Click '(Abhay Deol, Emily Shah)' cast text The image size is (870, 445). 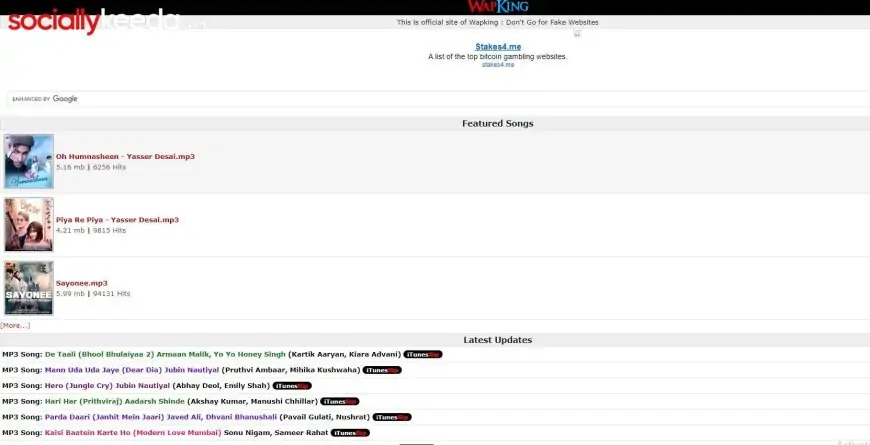pyautogui.click(x=221, y=386)
